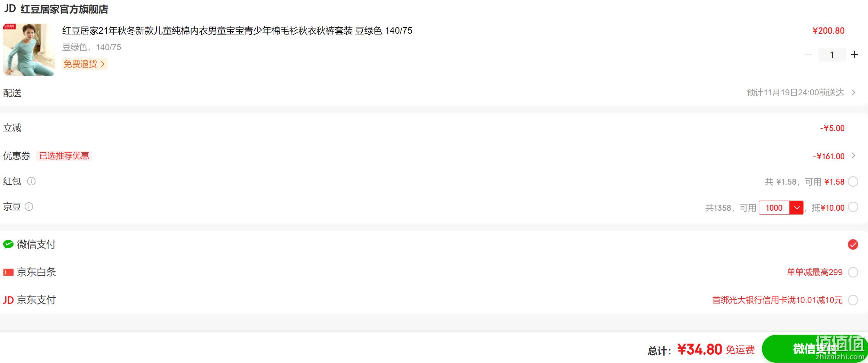Click the WeChat Pay green icon

pos(8,244)
